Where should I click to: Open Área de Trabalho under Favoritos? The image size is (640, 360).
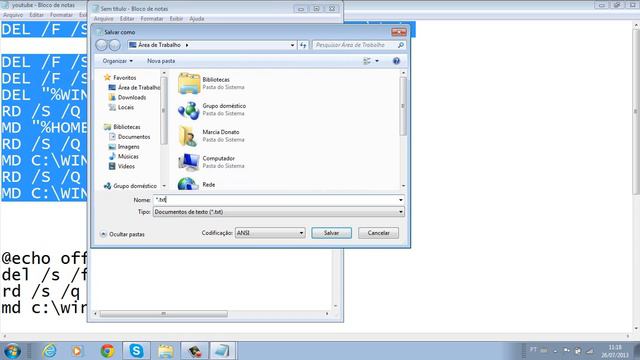pyautogui.click(x=134, y=87)
